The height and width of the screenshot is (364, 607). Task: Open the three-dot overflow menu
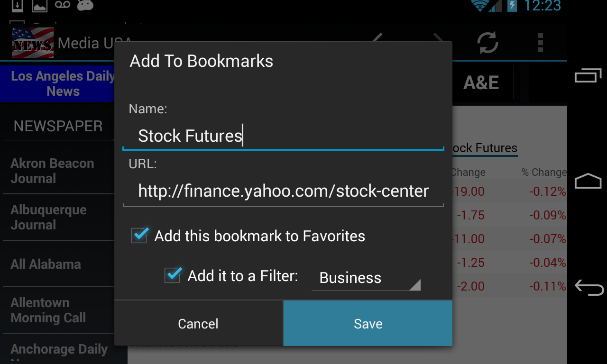(x=540, y=43)
